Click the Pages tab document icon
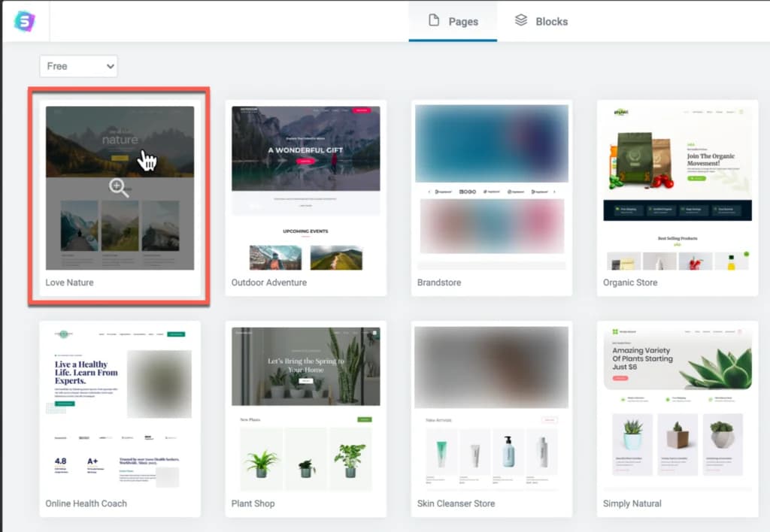This screenshot has height=532, width=770. pyautogui.click(x=434, y=20)
